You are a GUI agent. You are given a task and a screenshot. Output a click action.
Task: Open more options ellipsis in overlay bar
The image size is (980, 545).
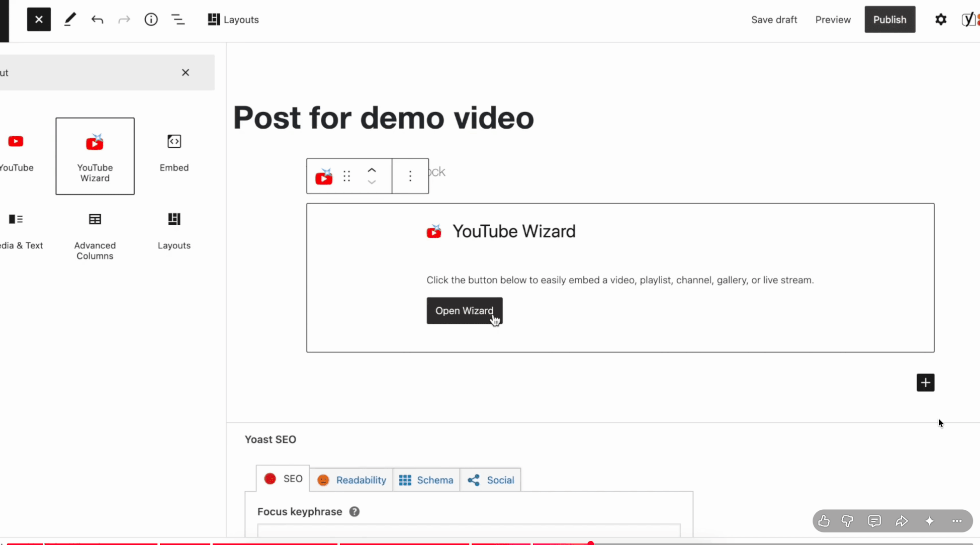point(956,521)
